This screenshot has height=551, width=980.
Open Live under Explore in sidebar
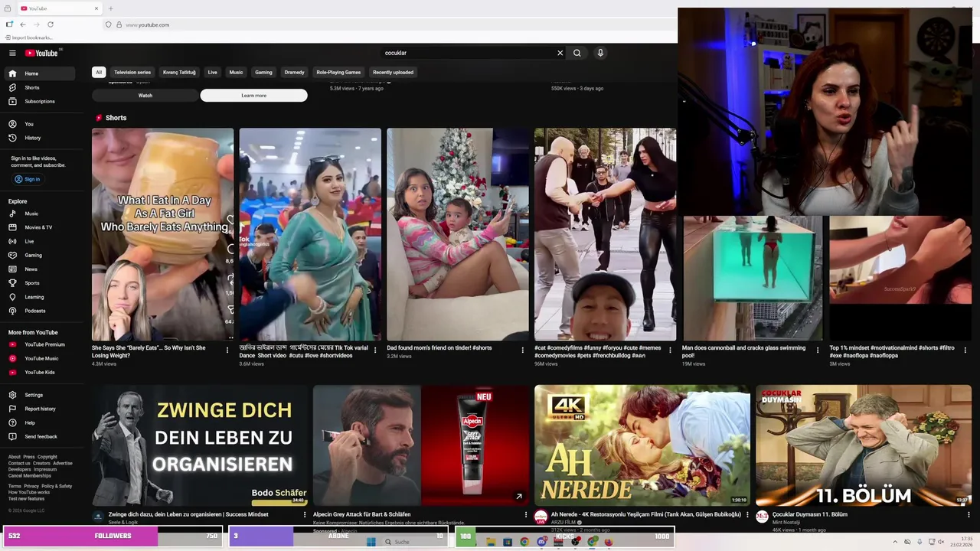click(41, 241)
